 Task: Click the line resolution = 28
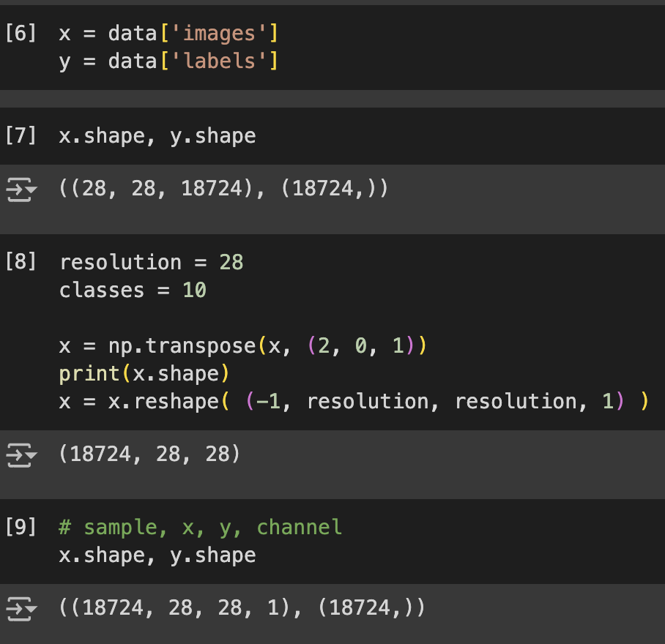point(152,262)
